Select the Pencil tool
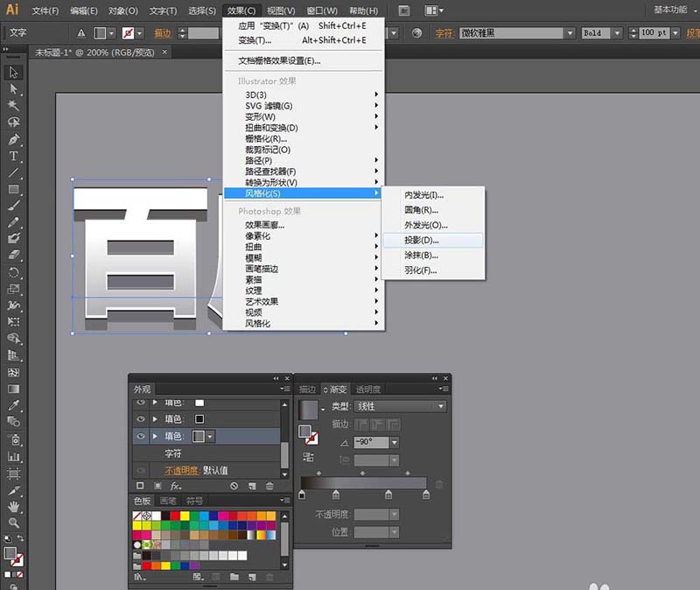This screenshot has height=590, width=700. 13,222
